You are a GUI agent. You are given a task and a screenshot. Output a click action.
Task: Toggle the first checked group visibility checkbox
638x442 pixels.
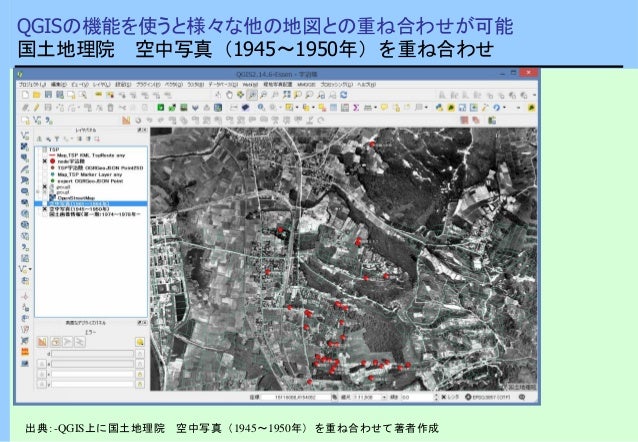tap(45, 187)
